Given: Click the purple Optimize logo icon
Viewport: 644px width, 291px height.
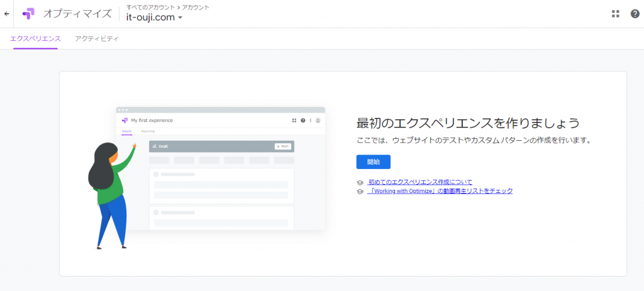Looking at the screenshot, I should tap(29, 14).
